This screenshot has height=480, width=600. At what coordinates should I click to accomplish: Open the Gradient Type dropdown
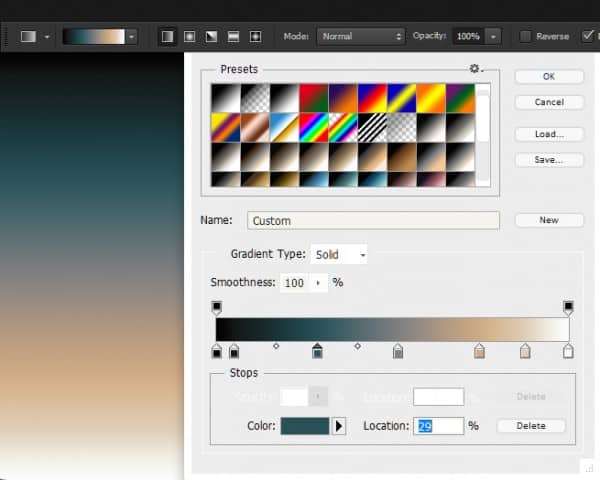point(339,255)
